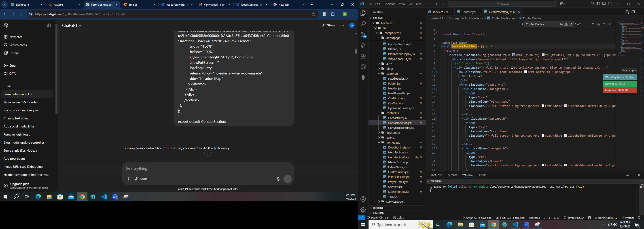Click the plus attach icon in ChatGPT prompt
The height and width of the screenshot is (229, 644).
click(128, 179)
